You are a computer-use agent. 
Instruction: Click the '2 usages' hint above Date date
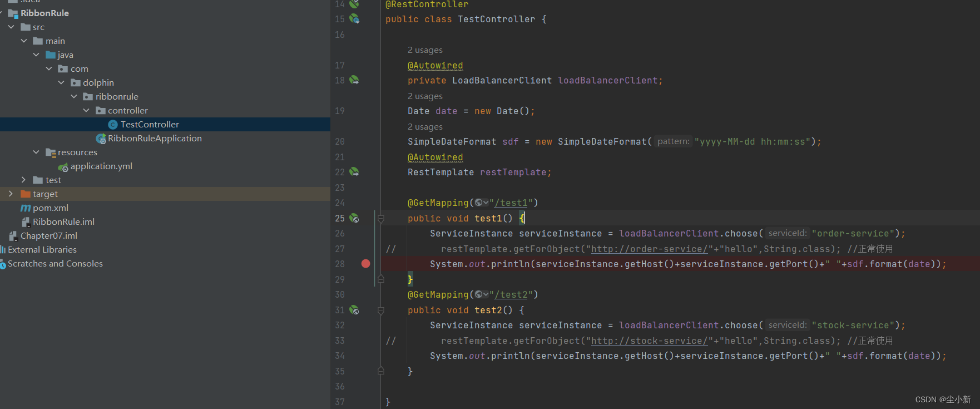pyautogui.click(x=425, y=96)
